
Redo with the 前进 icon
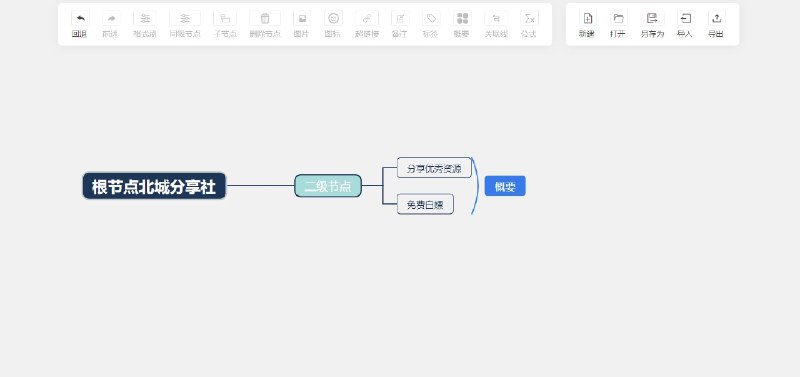[x=111, y=18]
